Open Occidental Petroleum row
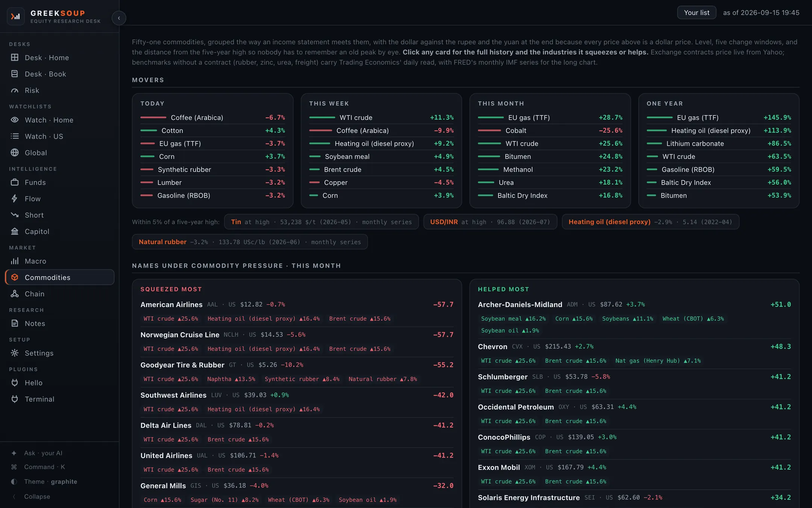812x508 pixels. click(634, 414)
